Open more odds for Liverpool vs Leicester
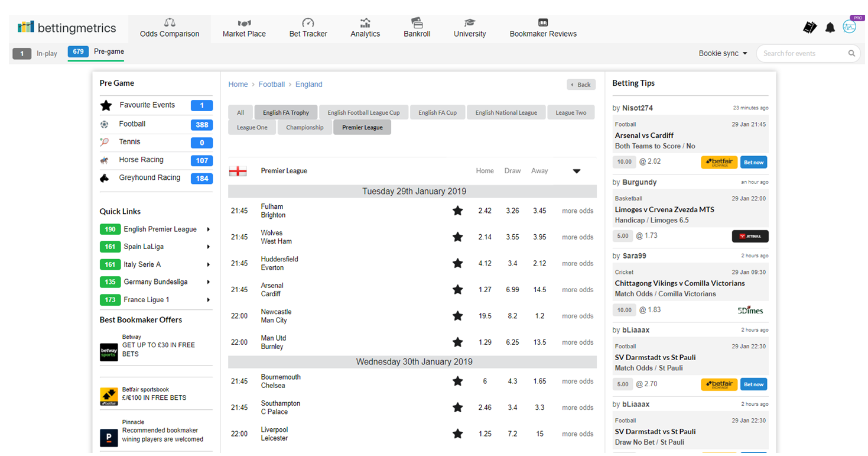 tap(578, 434)
